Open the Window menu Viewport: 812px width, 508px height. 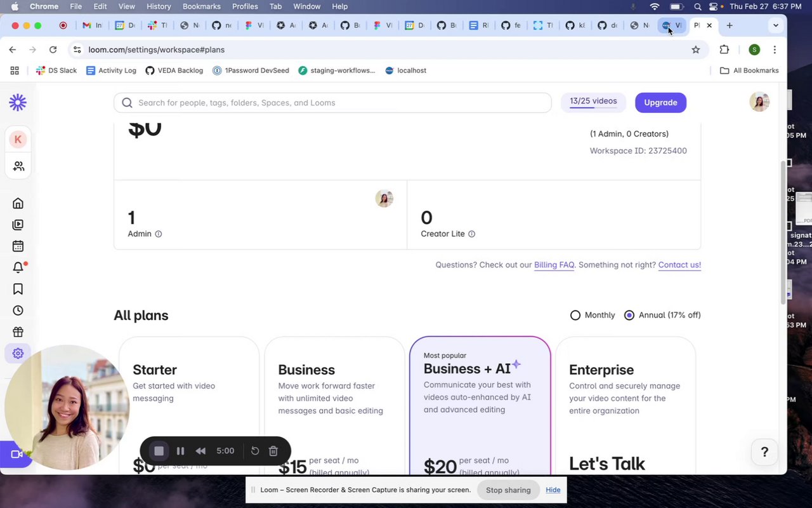click(306, 6)
